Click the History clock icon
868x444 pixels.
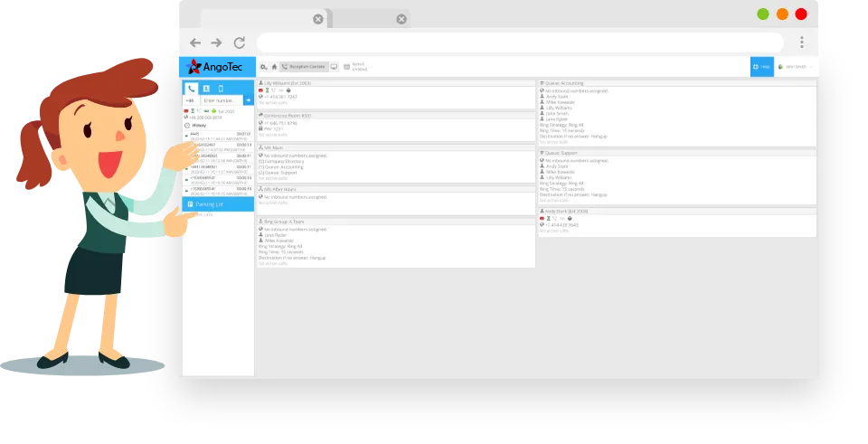click(x=186, y=126)
